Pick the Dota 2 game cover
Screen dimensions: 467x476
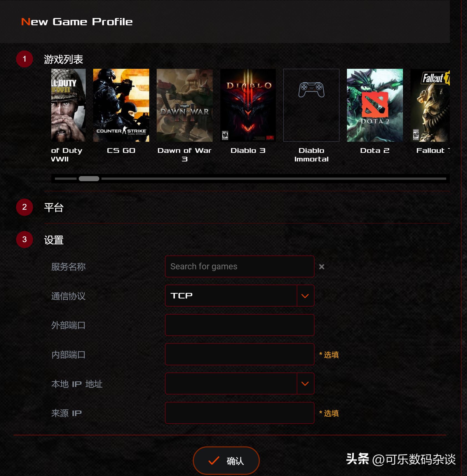pos(375,105)
